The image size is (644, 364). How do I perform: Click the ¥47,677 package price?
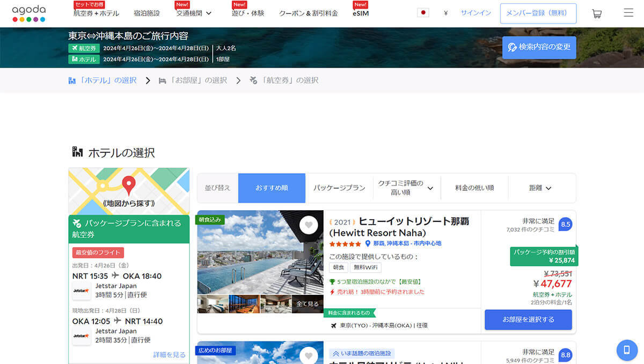click(553, 284)
